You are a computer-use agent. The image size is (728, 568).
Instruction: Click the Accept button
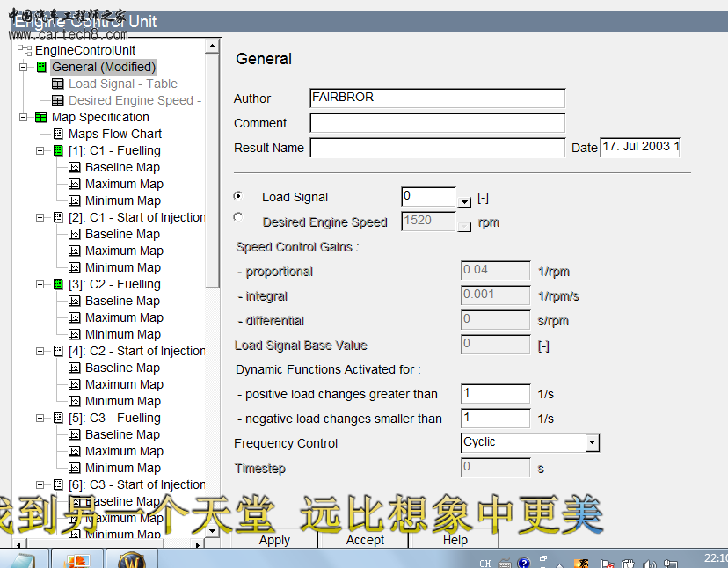pyautogui.click(x=365, y=540)
